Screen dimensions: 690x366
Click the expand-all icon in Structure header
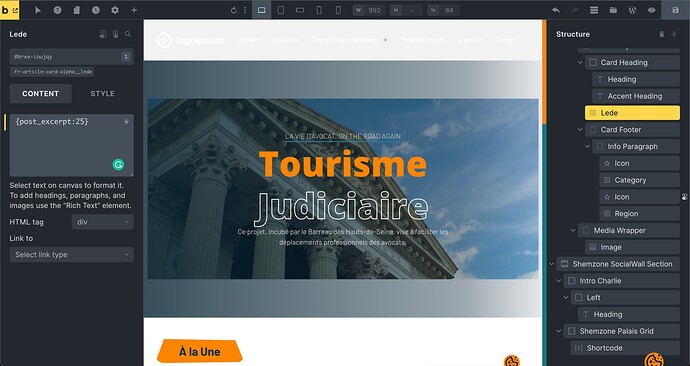[674, 34]
